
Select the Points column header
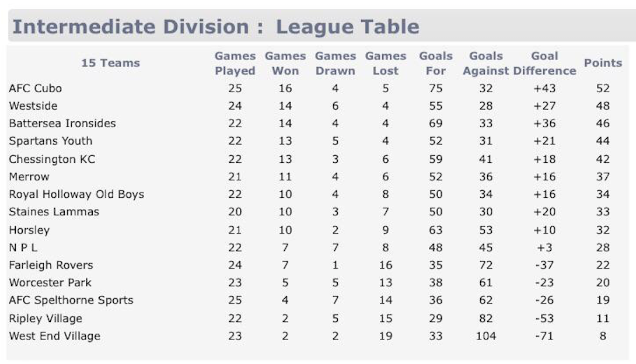click(603, 63)
